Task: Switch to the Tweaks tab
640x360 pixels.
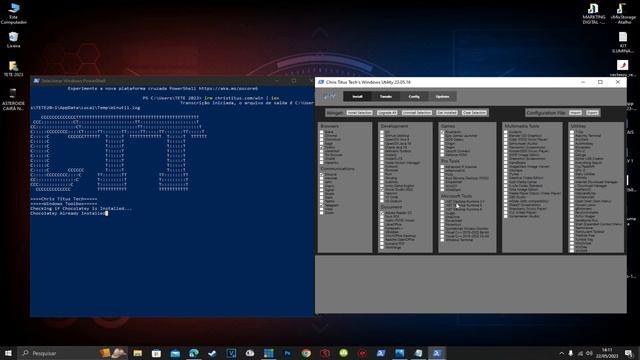Action: [x=386, y=97]
